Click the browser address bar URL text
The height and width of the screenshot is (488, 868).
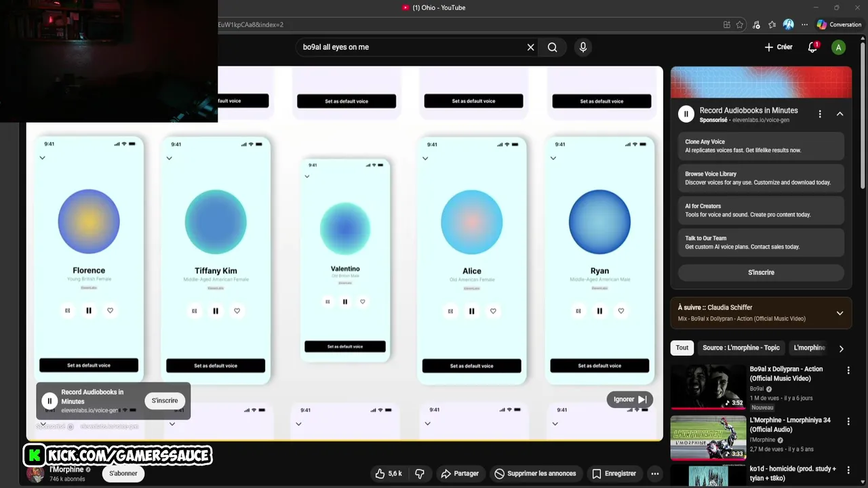tap(251, 24)
